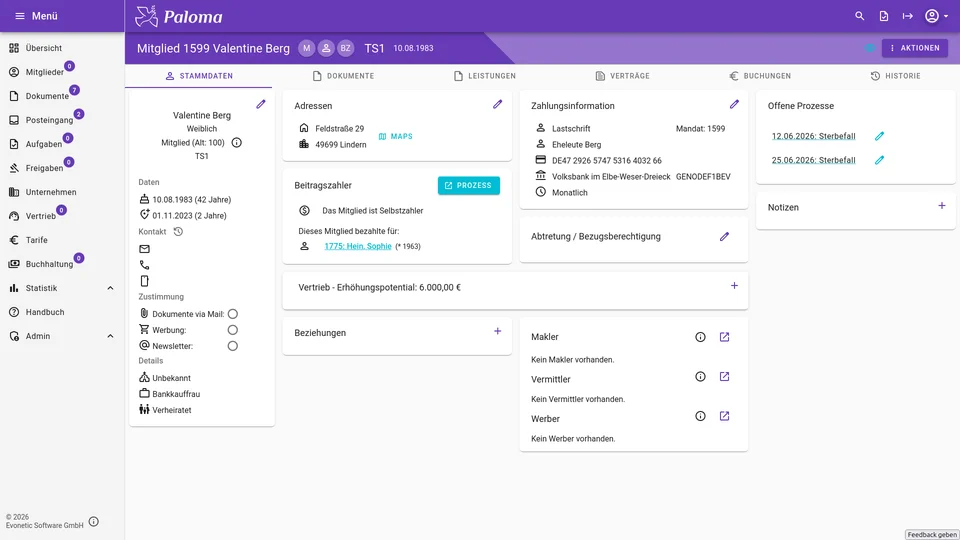Show info for Makler

click(700, 337)
